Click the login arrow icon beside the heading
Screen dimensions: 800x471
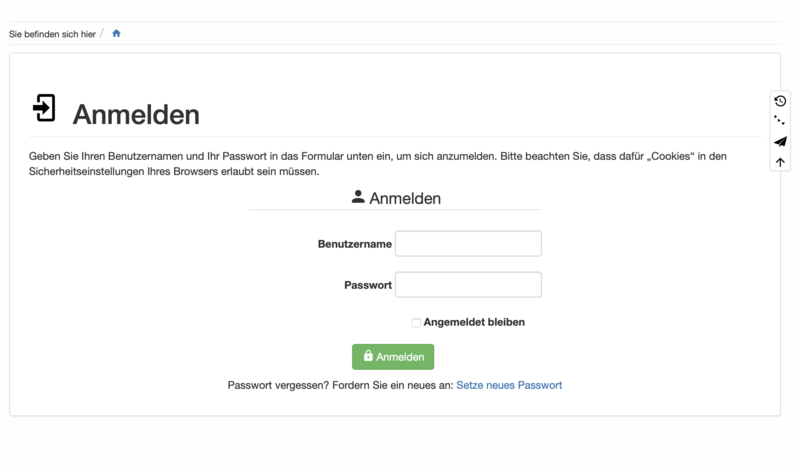[x=44, y=108]
